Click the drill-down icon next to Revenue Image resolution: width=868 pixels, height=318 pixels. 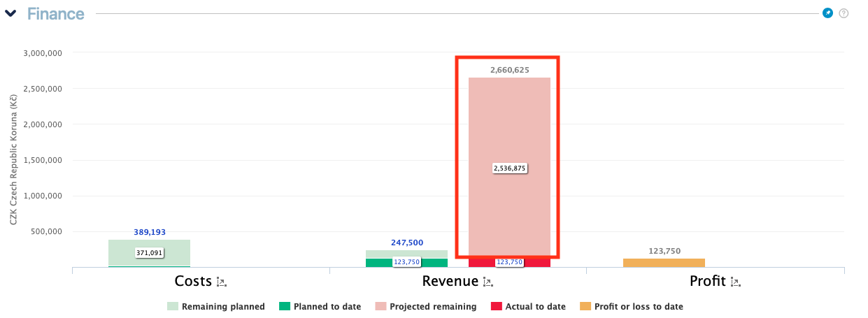(x=489, y=282)
